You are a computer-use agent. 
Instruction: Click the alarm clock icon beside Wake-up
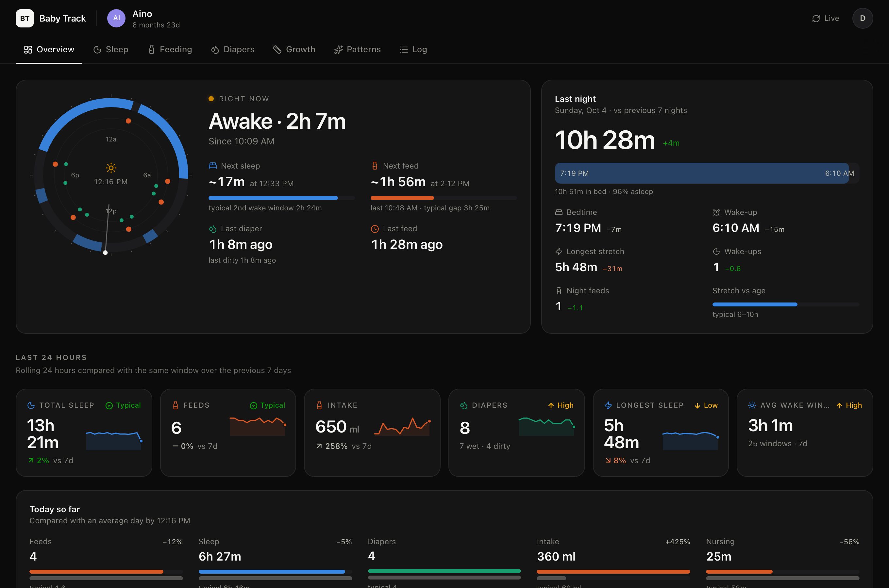[716, 212]
